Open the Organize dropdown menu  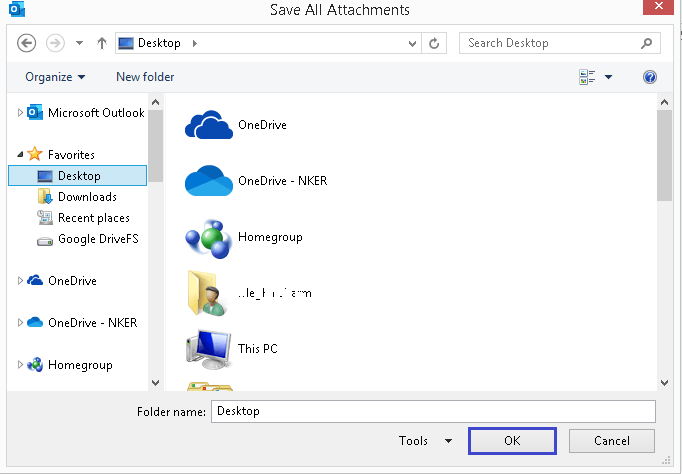[x=55, y=77]
